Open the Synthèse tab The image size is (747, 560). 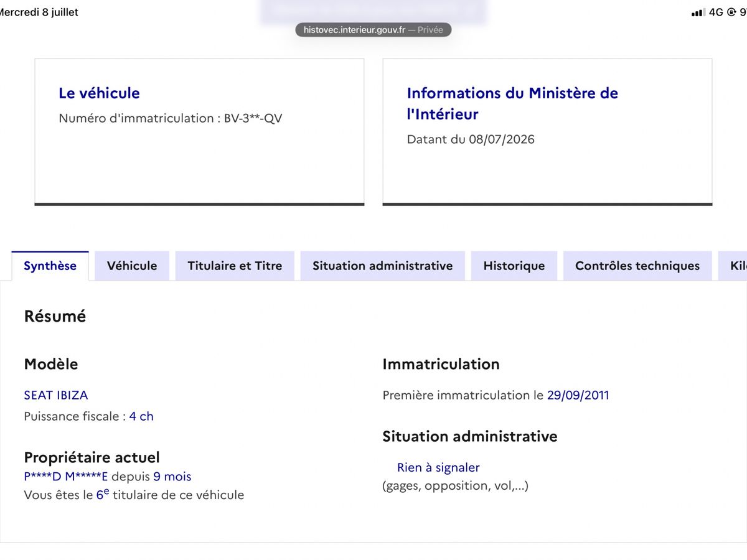pyautogui.click(x=50, y=266)
